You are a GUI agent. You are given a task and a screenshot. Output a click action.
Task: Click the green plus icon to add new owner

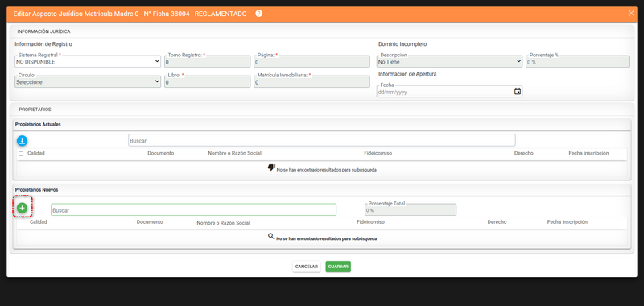click(x=23, y=209)
